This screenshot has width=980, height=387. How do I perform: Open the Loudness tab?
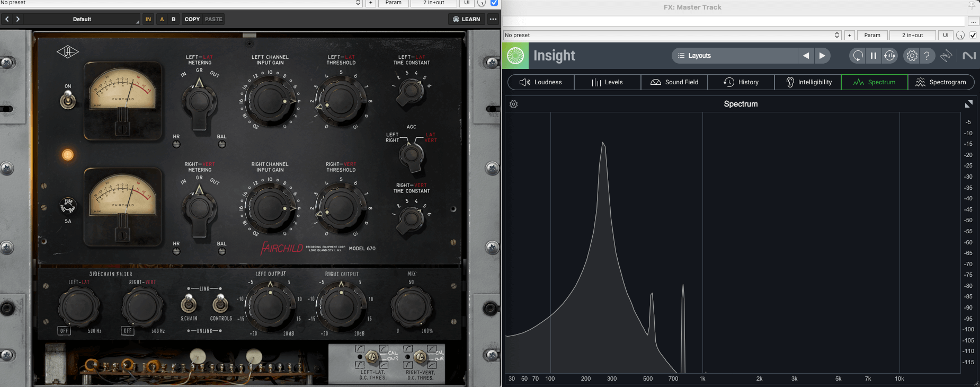pos(541,82)
